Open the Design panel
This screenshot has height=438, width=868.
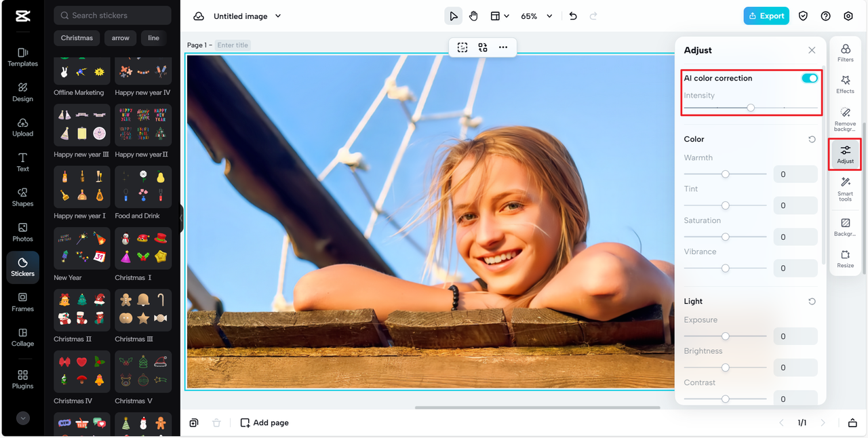(x=22, y=92)
